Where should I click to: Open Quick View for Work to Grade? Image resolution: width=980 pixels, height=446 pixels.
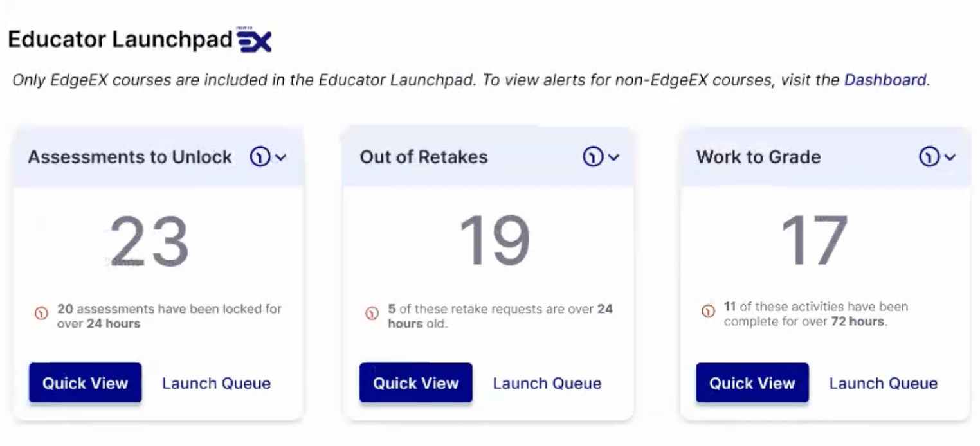(x=752, y=383)
